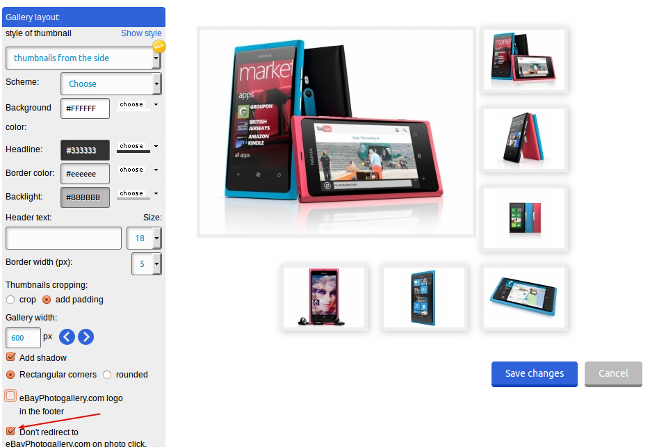650x447 pixels.
Task: Click the Gallery width 600 input field
Action: point(23,338)
